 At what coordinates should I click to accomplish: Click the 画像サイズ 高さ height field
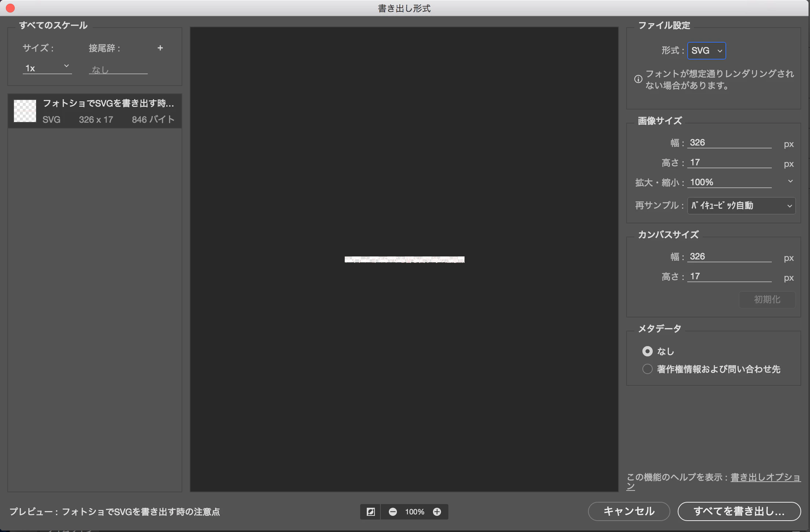[730, 162]
